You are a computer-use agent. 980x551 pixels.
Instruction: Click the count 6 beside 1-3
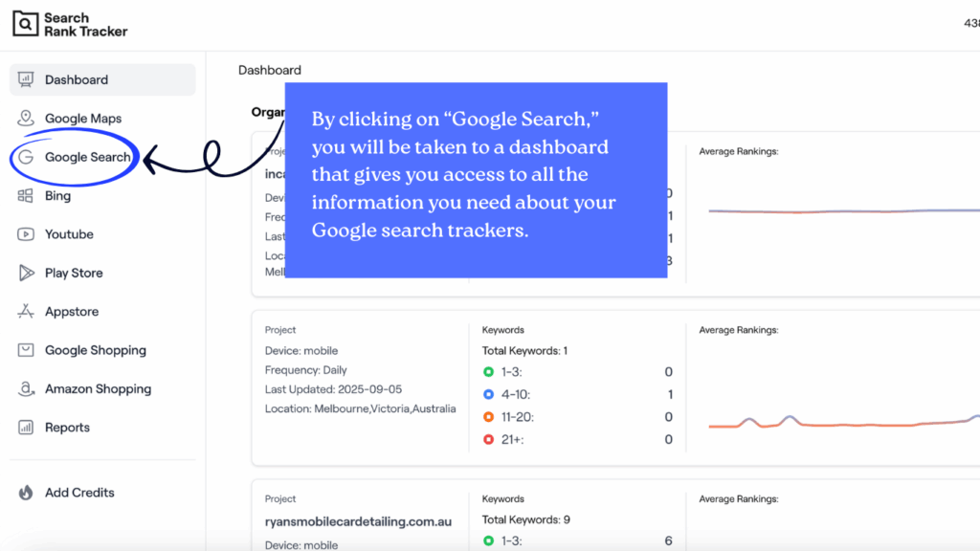coord(669,541)
